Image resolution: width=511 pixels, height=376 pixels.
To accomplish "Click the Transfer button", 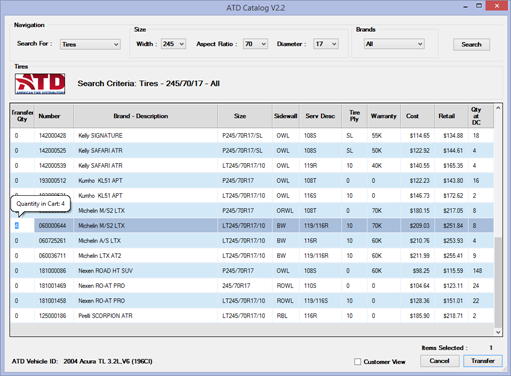I will [483, 361].
